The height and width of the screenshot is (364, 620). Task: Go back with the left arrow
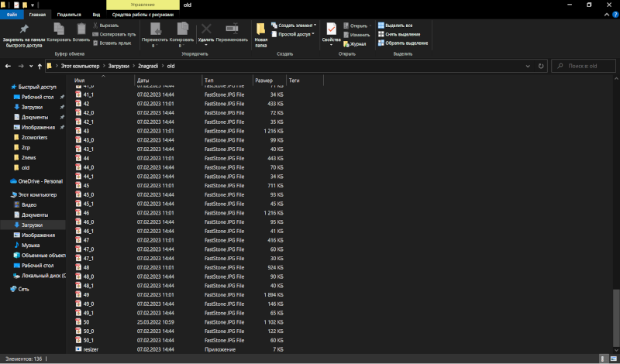tap(8, 67)
